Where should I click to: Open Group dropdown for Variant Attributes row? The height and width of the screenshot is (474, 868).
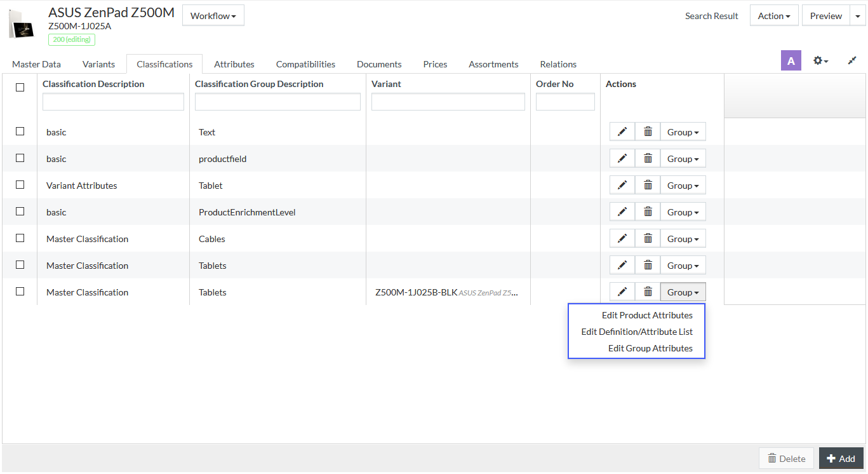(x=683, y=186)
